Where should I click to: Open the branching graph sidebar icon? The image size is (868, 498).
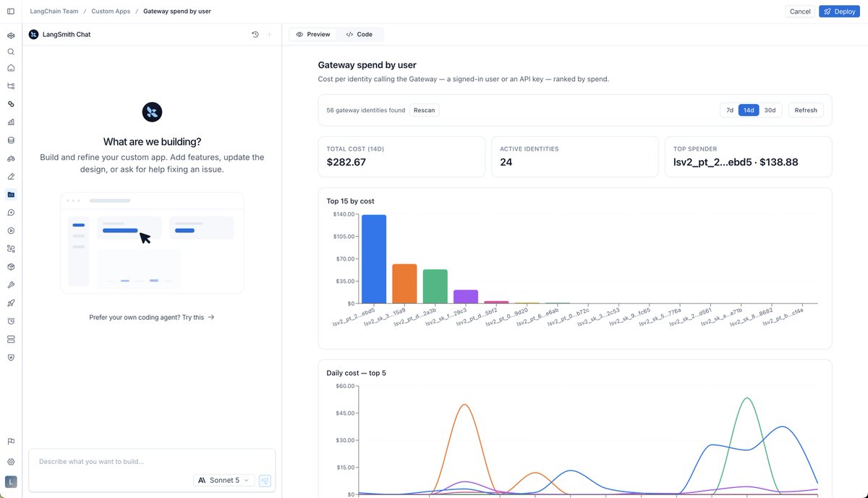pos(11,86)
